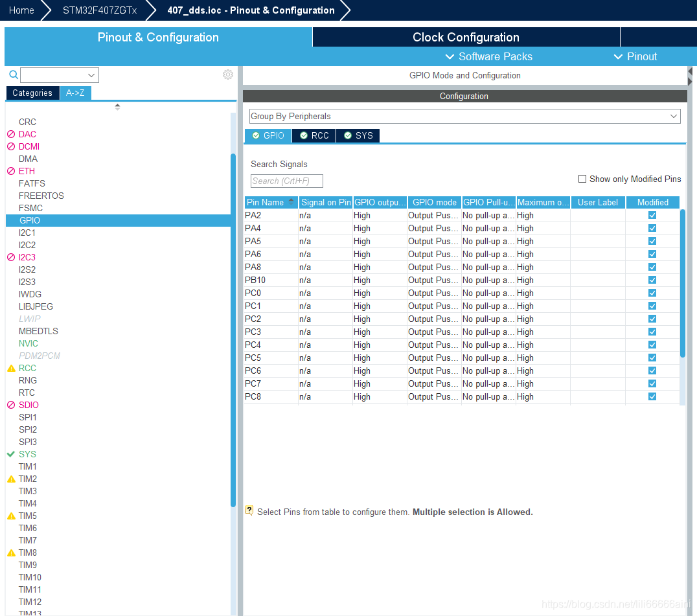Click the Search Signals input field
This screenshot has width=697, height=616.
[x=287, y=181]
